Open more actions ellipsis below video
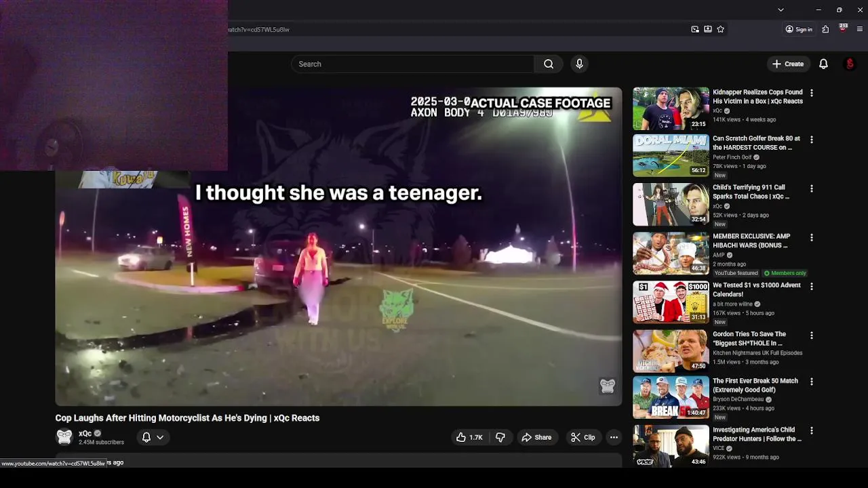868x488 pixels. pos(614,437)
